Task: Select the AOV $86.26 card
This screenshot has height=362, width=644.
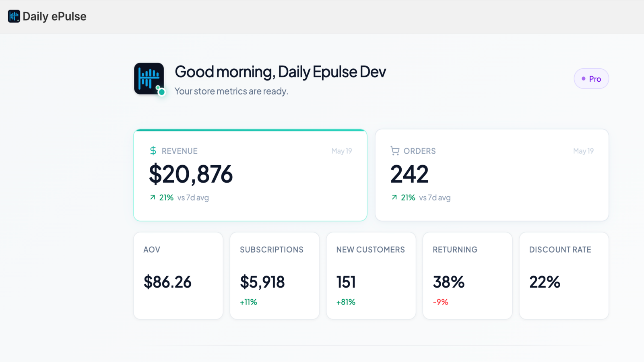Action: tap(178, 276)
